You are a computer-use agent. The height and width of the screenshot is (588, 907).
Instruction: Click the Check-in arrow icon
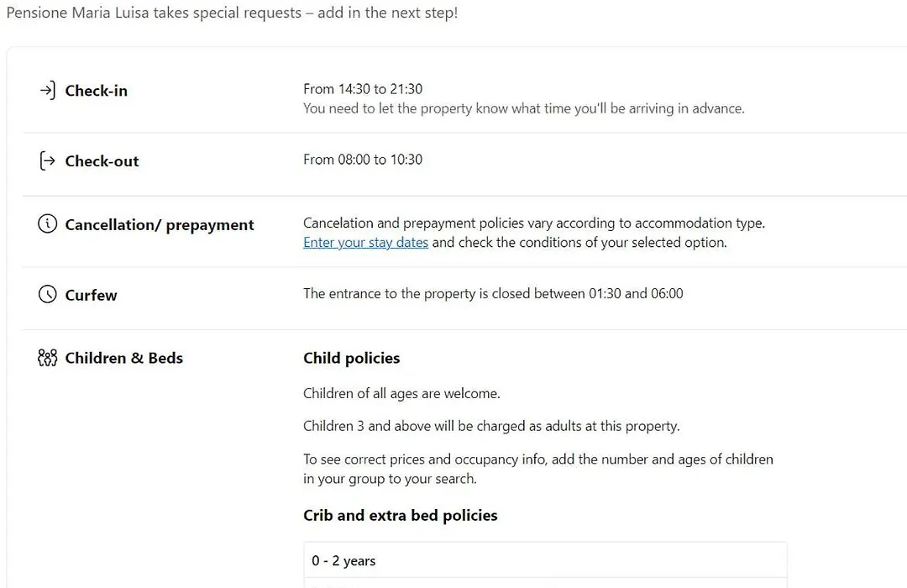point(47,90)
